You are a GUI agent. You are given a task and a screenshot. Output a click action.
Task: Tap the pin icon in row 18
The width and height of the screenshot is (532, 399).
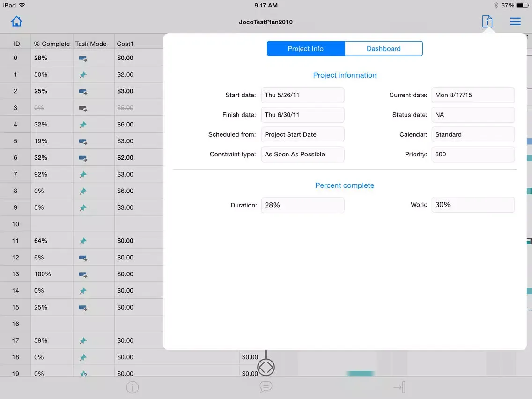coord(83,357)
